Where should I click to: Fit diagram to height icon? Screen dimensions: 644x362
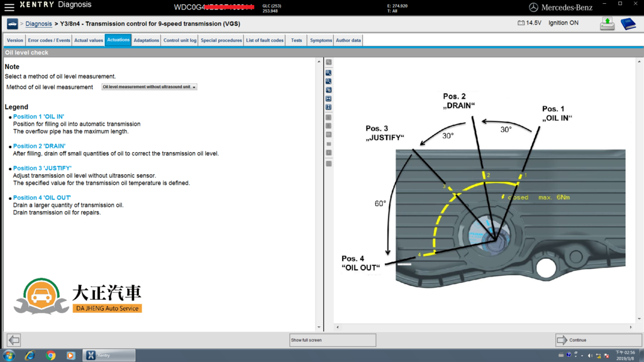[x=329, y=107]
